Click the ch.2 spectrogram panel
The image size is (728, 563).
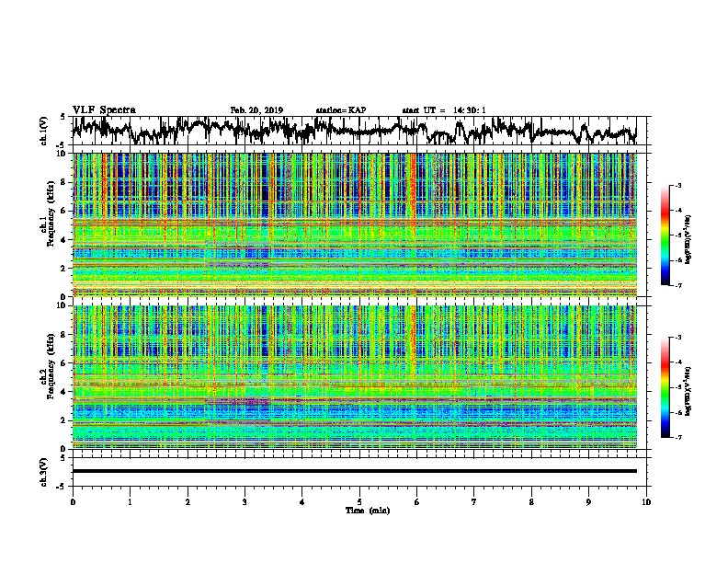[x=355, y=377]
